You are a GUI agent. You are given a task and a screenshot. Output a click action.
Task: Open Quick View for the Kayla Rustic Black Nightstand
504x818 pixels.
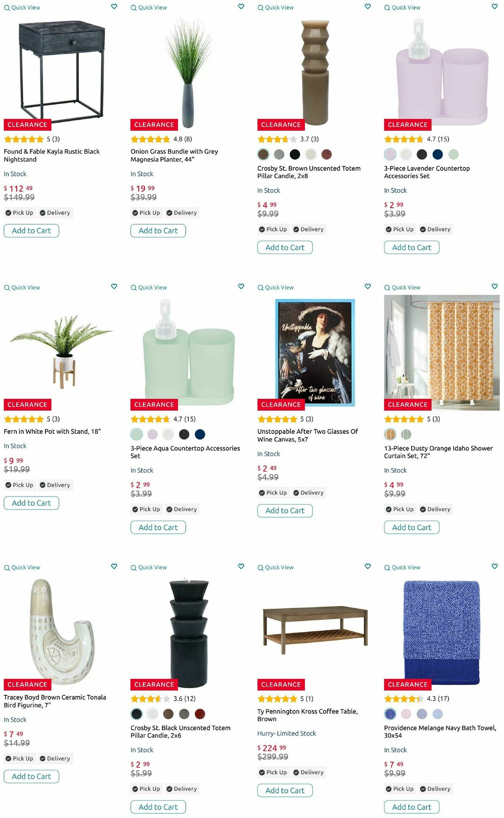(x=23, y=7)
